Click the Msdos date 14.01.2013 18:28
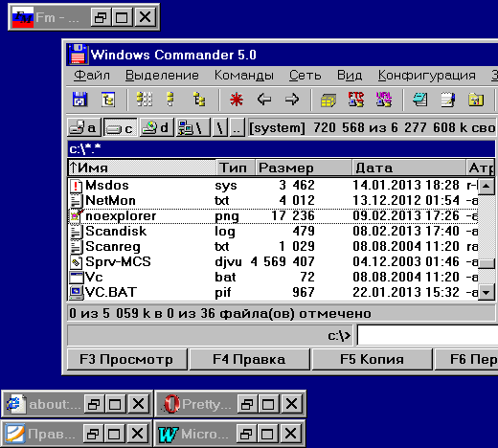 pos(406,186)
